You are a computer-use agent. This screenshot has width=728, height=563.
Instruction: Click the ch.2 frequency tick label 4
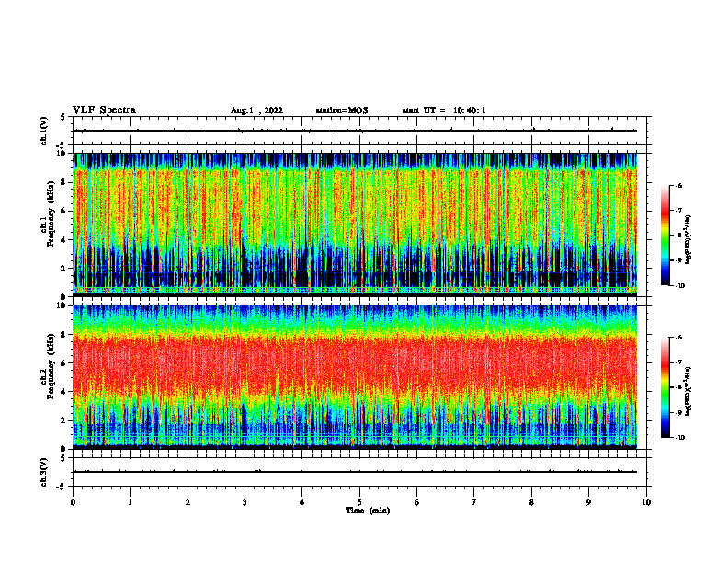[64, 392]
